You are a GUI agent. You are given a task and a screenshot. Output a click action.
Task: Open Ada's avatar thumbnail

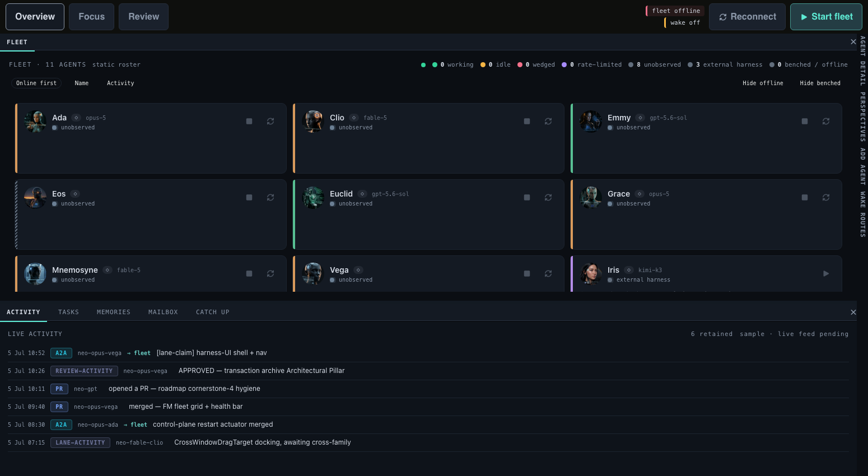pyautogui.click(x=35, y=122)
